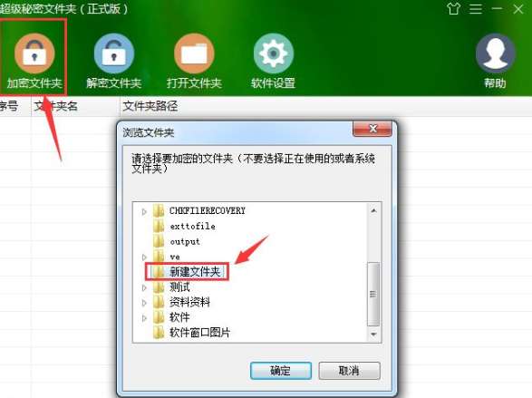This screenshot has height=398, width=532.
Task: Confirm with the 确定 button
Action: pos(281,371)
